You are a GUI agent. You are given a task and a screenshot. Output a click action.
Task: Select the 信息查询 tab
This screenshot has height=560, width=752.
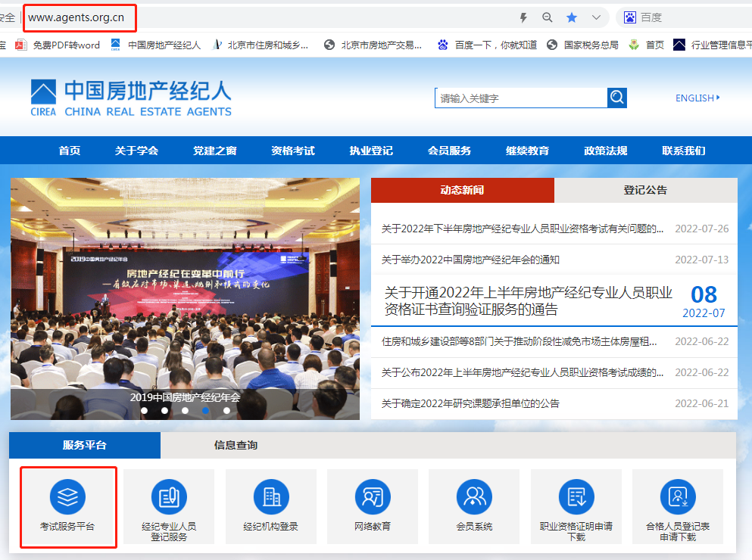(236, 445)
